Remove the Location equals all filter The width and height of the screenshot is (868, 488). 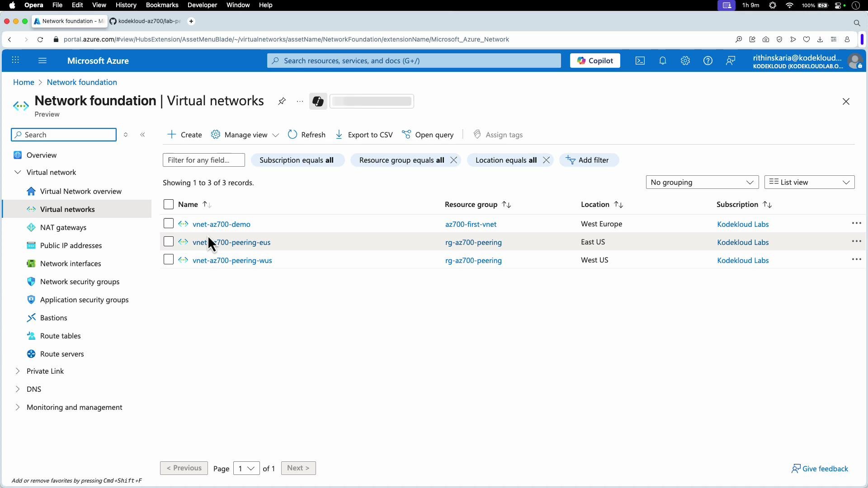pos(547,160)
